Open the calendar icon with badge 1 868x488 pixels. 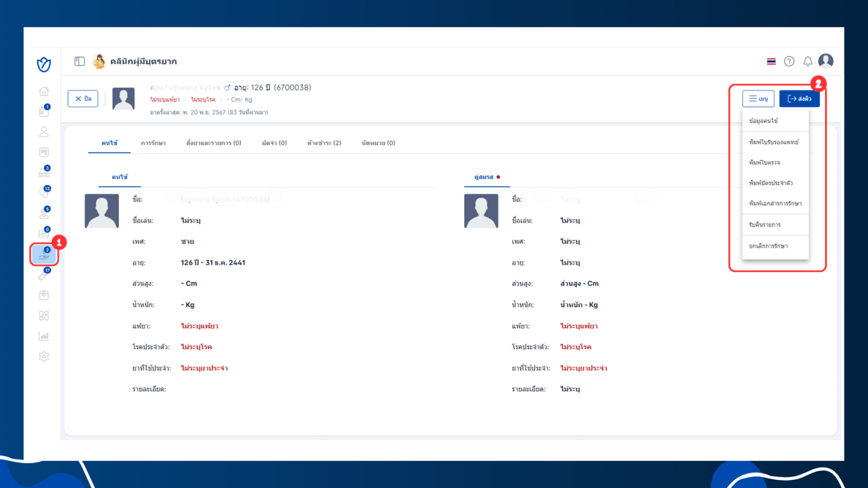point(43,112)
